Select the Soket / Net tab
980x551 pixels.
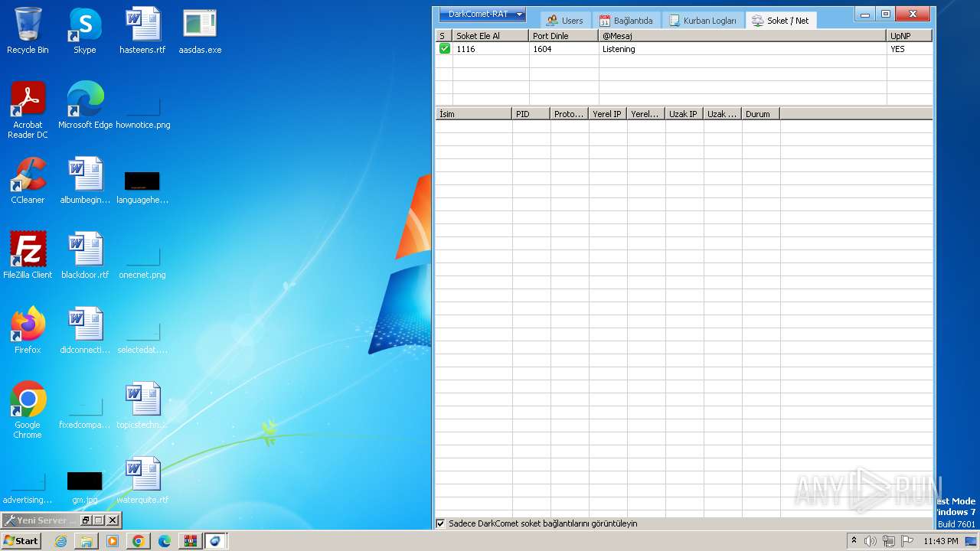[x=780, y=21]
